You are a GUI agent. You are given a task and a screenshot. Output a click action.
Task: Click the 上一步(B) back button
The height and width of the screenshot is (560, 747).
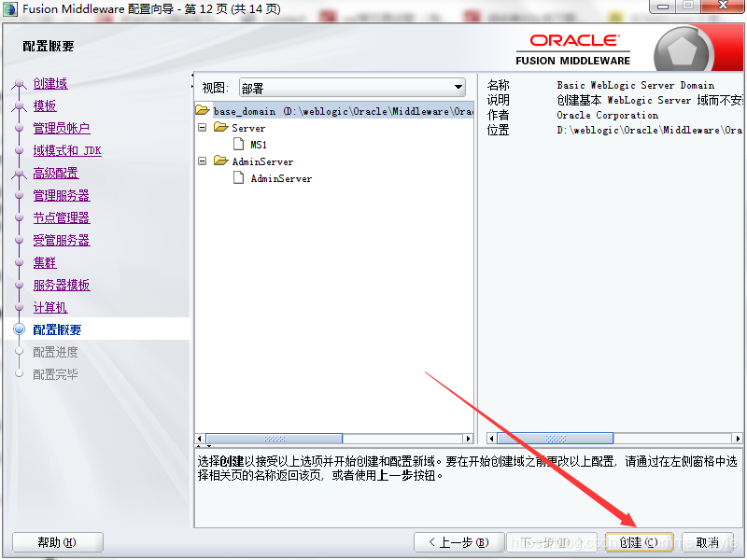458,542
